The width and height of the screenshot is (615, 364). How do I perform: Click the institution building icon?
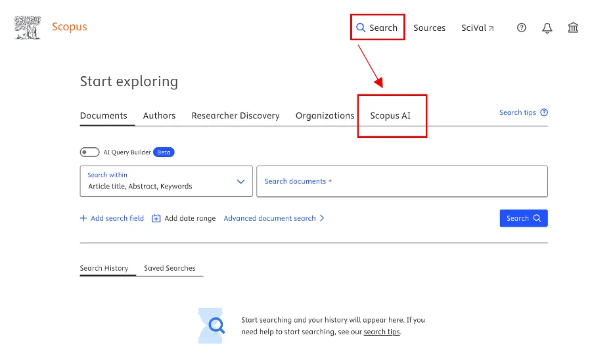click(x=573, y=28)
